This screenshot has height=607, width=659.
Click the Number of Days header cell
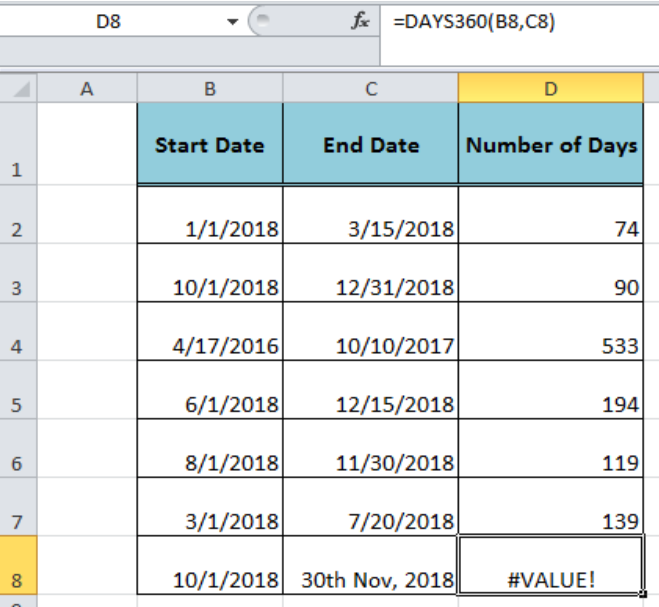(x=551, y=143)
